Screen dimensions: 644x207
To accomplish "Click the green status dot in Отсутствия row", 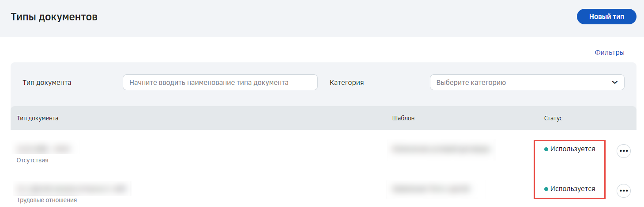I will (x=546, y=149).
